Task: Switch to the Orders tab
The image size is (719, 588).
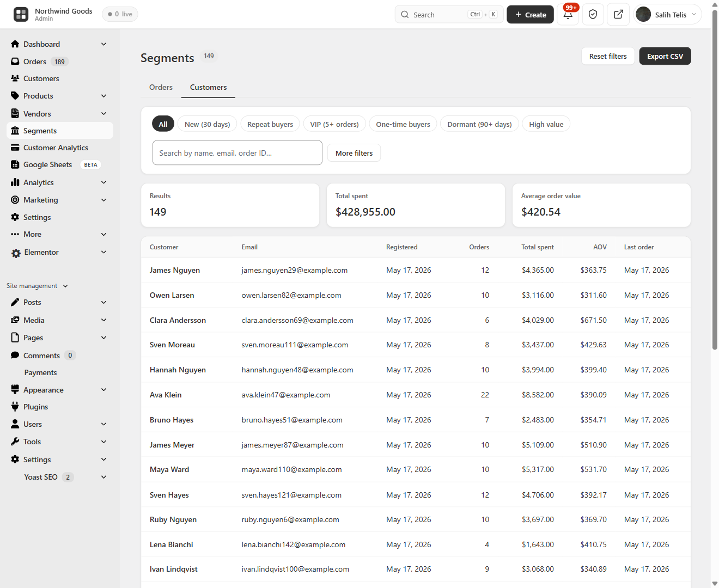Action: click(x=161, y=87)
